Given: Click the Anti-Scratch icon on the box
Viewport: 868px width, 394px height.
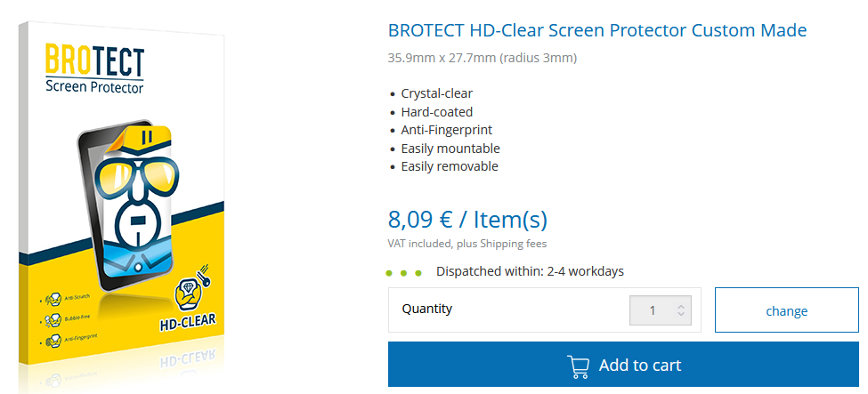Looking at the screenshot, I should [53, 300].
